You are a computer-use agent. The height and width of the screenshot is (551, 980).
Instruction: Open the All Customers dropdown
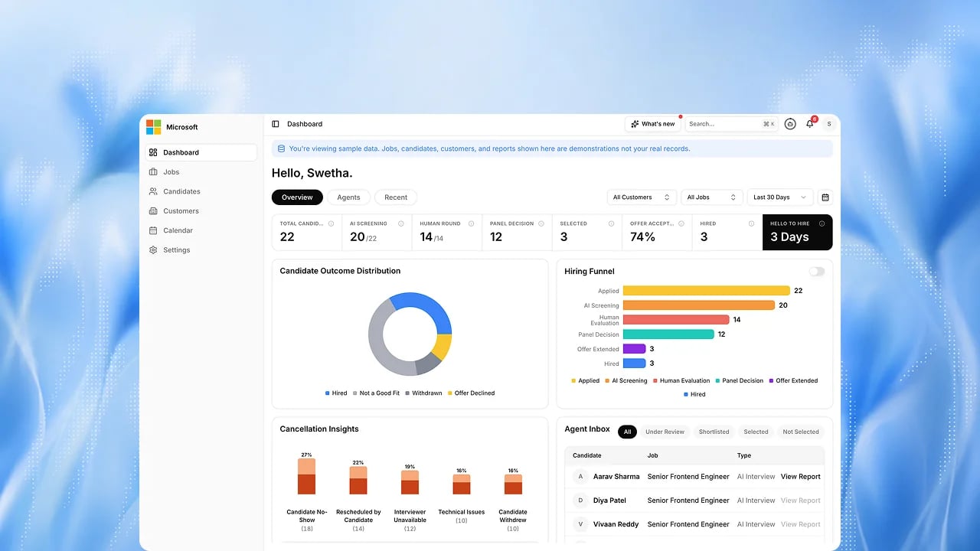click(x=642, y=197)
